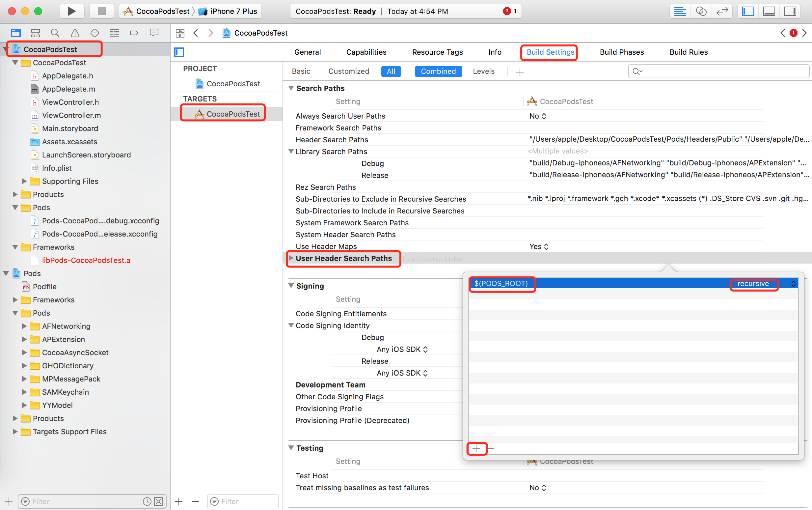
Task: Toggle the Navigator panel visibility
Action: click(748, 11)
